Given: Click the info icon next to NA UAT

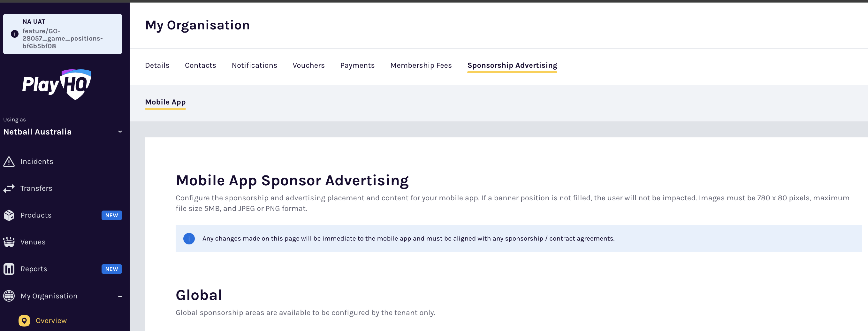Looking at the screenshot, I should coord(14,34).
